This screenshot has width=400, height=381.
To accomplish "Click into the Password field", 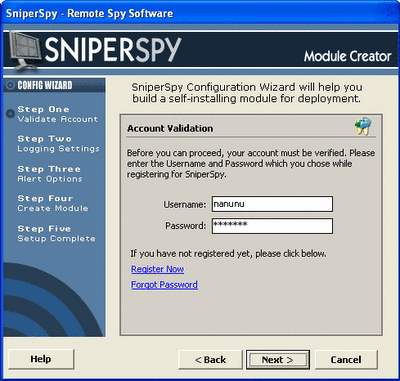I will pyautogui.click(x=272, y=226).
